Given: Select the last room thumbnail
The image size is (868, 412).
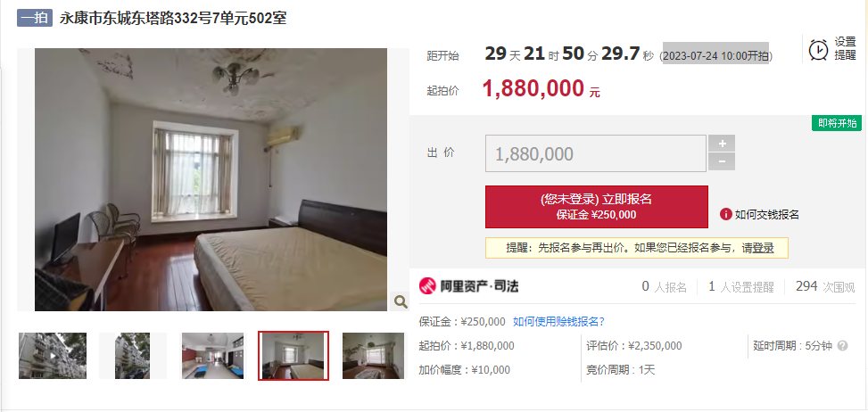Looking at the screenshot, I should 373,356.
